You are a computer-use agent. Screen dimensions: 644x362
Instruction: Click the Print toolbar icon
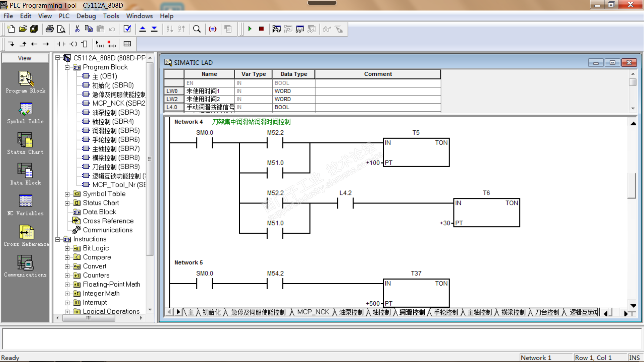50,29
